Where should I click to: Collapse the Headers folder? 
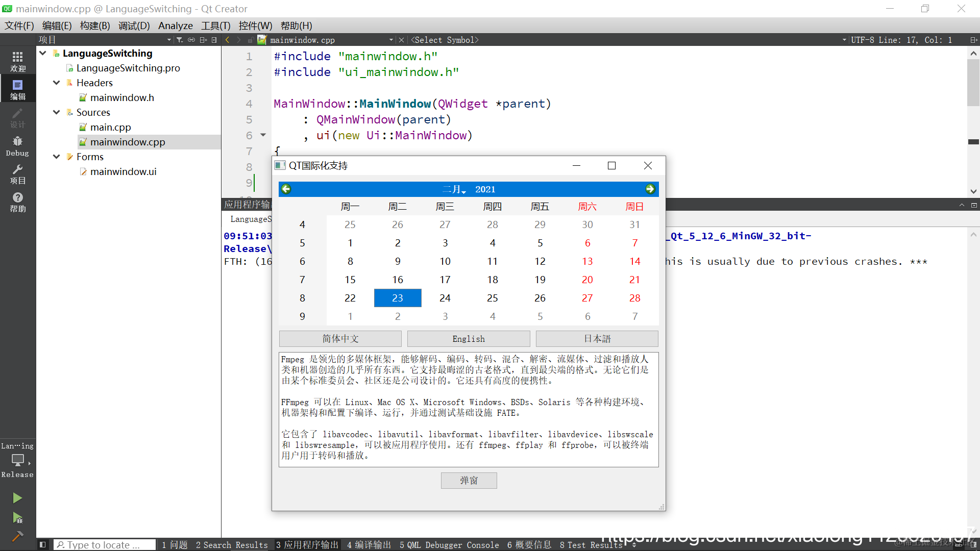click(57, 83)
